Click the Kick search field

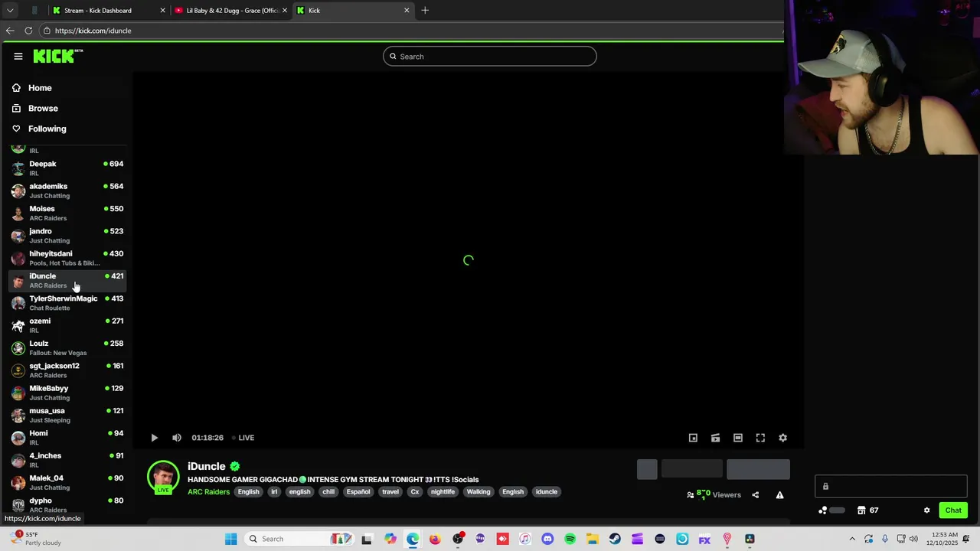point(490,57)
